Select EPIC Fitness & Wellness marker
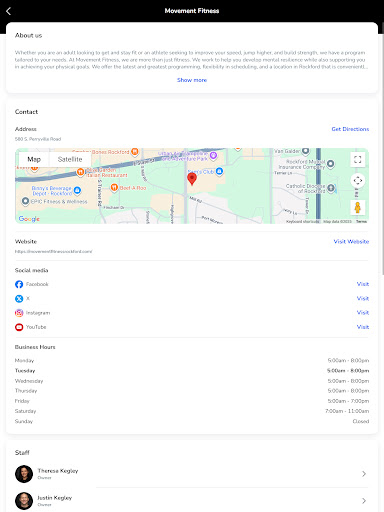384x512 pixels. [25, 201]
